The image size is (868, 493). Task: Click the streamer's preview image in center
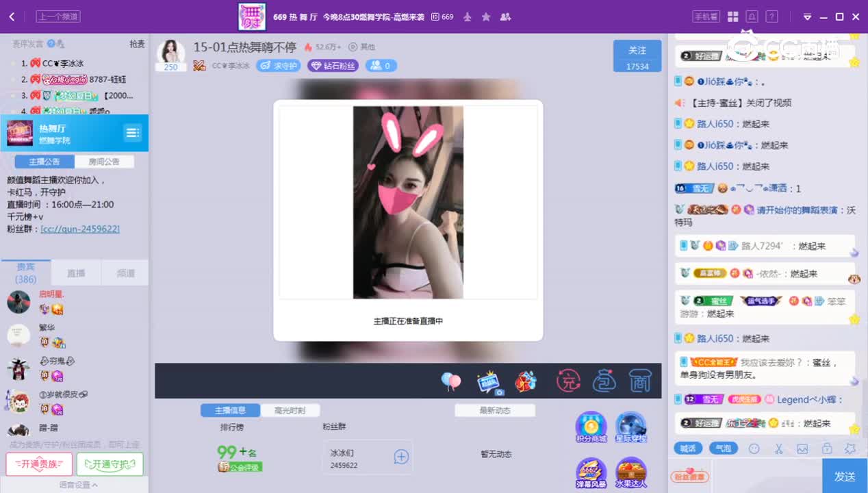408,202
